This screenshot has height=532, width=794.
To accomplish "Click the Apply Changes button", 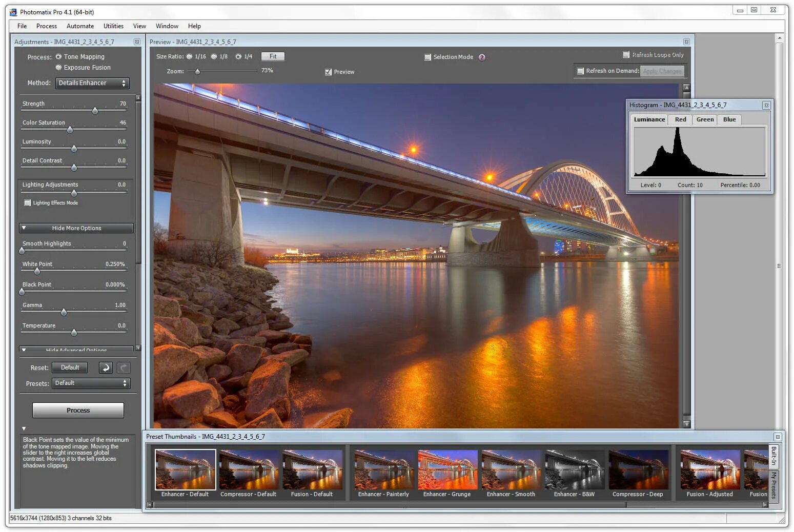I will pyautogui.click(x=662, y=71).
